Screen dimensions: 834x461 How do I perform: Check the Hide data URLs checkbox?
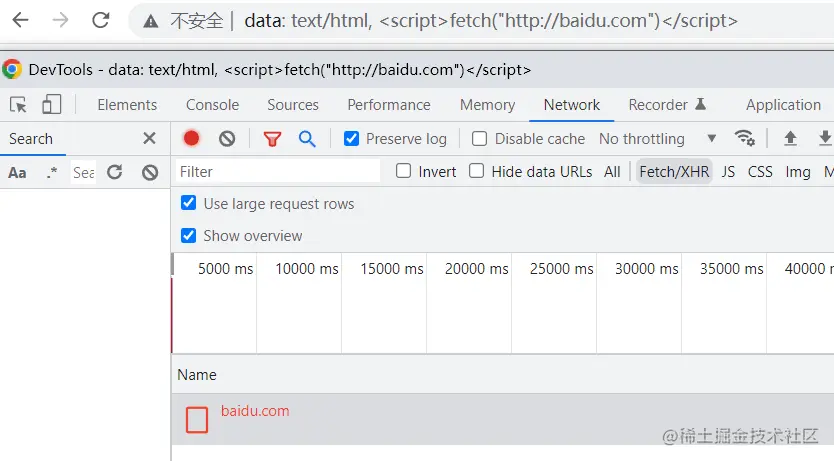(477, 171)
